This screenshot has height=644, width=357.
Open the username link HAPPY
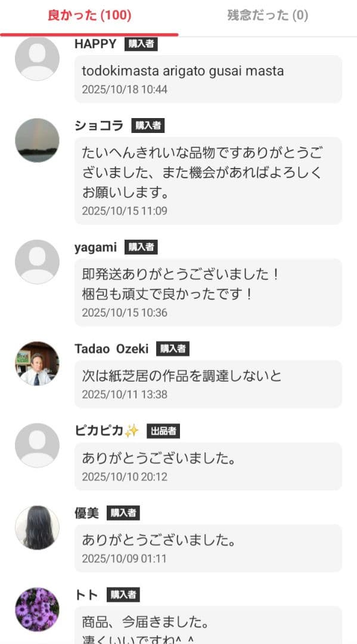(95, 44)
